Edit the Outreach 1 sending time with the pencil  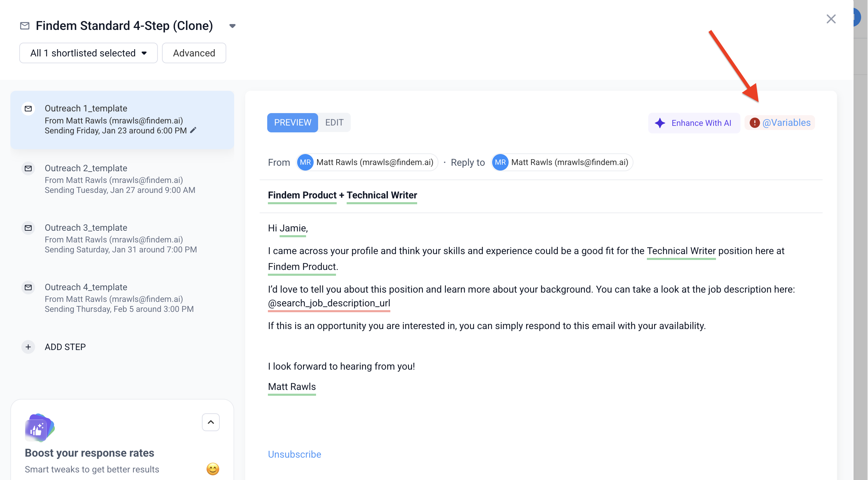coord(193,130)
